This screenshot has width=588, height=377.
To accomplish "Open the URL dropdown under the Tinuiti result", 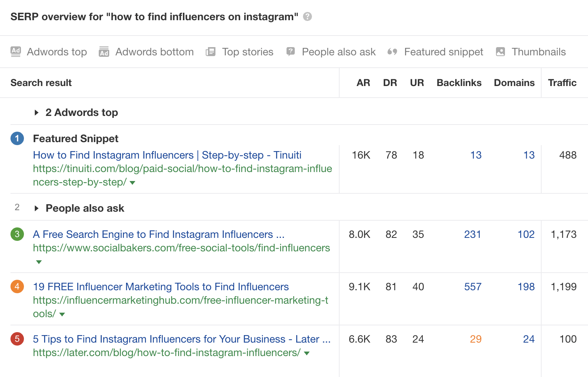I will pos(133,183).
